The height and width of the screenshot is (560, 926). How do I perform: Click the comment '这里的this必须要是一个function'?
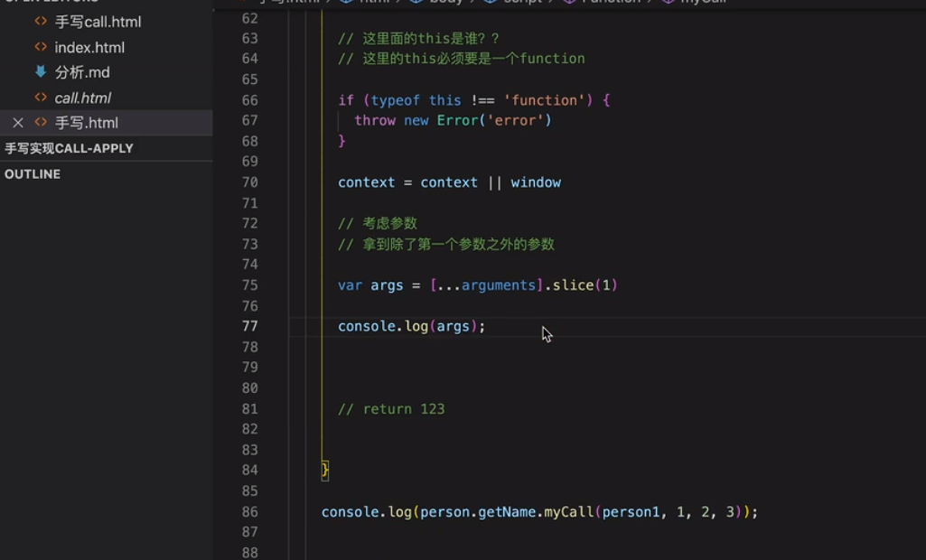(x=462, y=59)
